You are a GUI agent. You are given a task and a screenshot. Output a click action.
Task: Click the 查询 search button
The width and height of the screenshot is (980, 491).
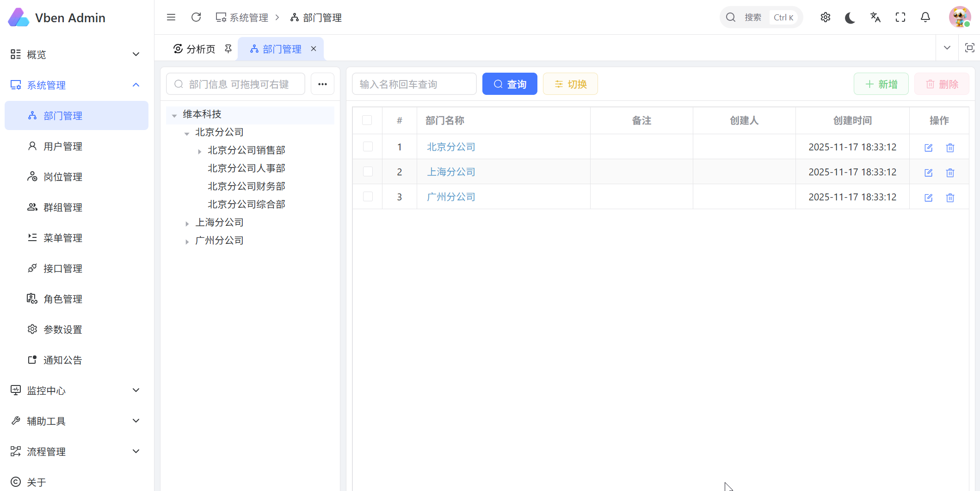click(x=510, y=84)
